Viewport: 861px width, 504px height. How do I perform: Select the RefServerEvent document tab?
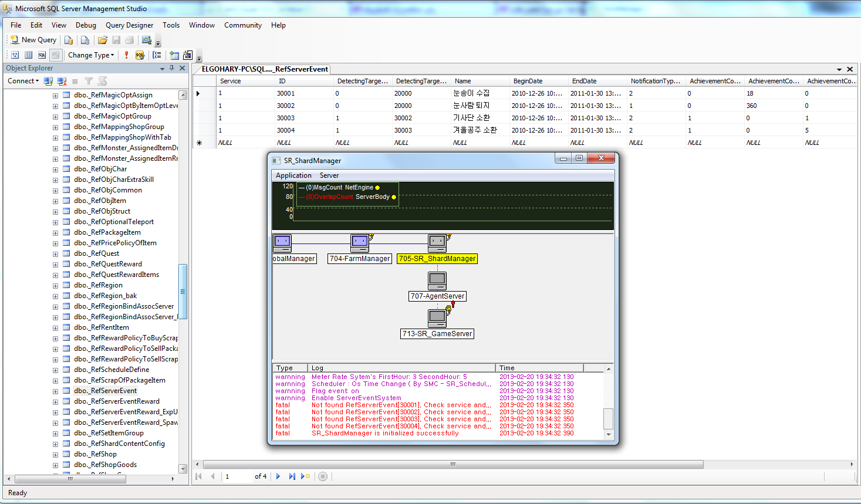[x=264, y=69]
